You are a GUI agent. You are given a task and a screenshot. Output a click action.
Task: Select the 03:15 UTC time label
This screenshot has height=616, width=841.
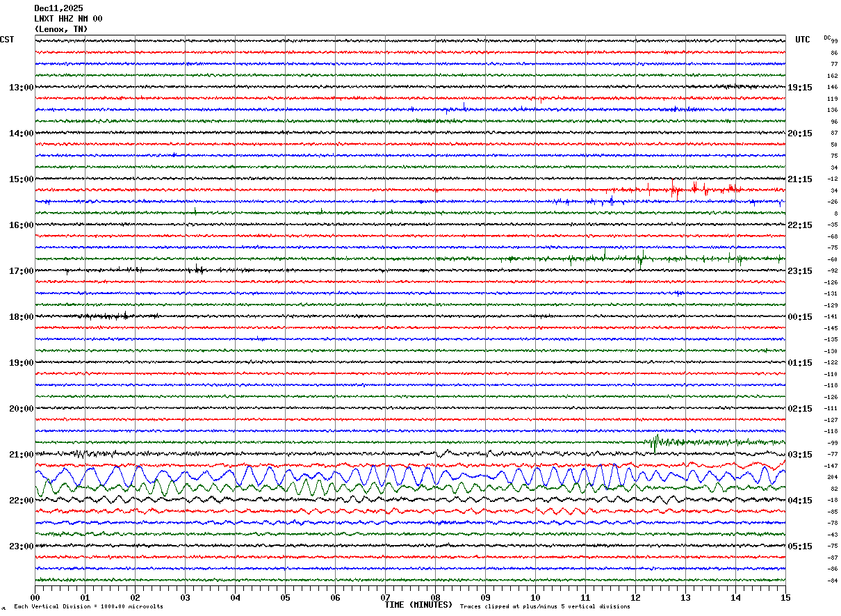click(800, 455)
